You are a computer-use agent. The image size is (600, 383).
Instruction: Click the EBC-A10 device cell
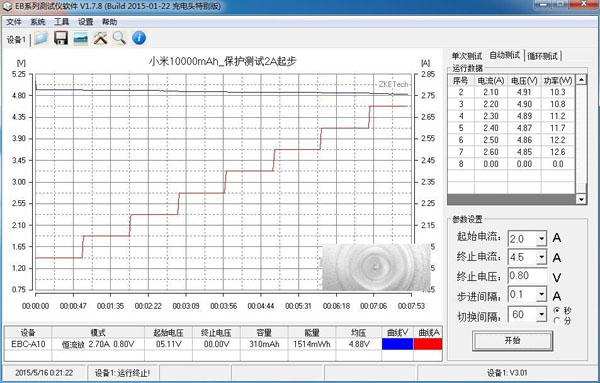[x=28, y=344]
